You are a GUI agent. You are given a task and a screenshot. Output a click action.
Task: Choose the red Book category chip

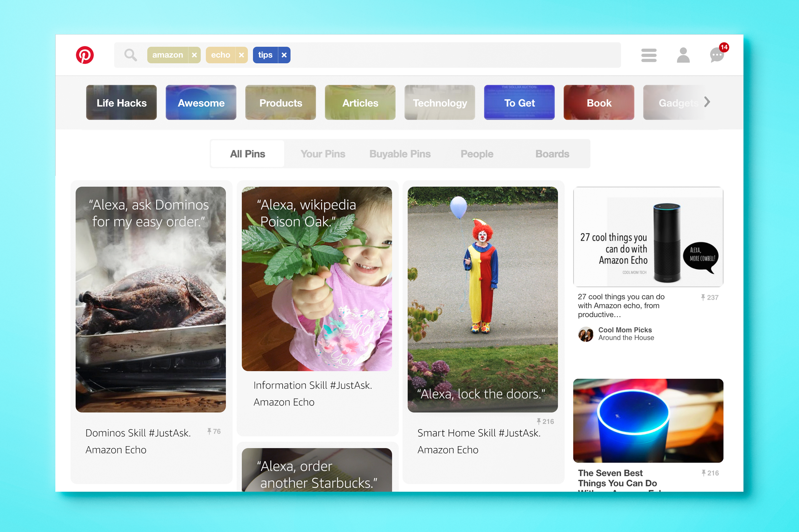point(598,103)
